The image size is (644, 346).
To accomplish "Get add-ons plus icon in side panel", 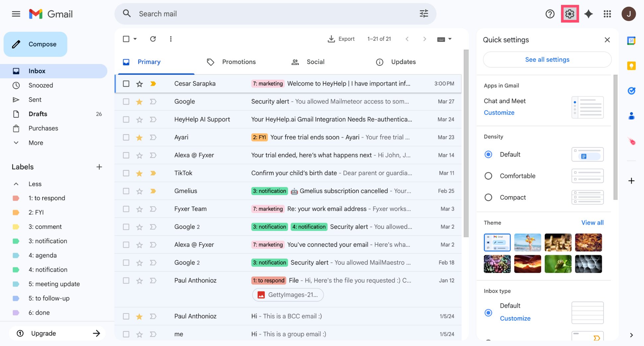I will pos(631,181).
